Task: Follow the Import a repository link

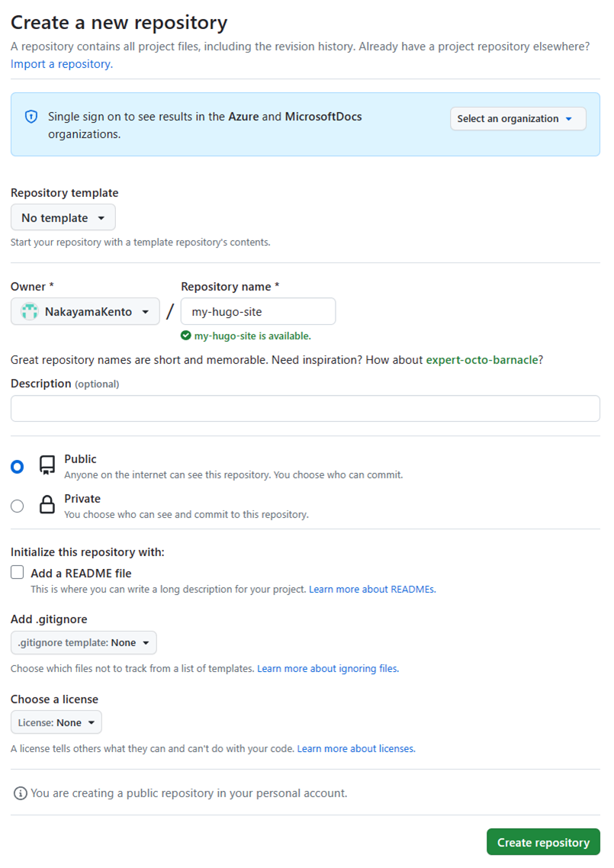Action: click(x=62, y=64)
